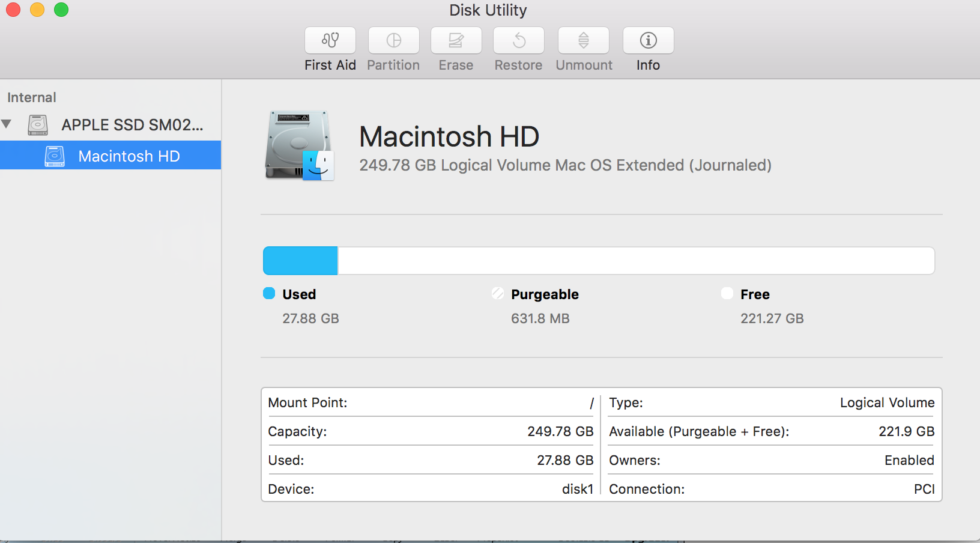Click the Disk Utility window title

[x=488, y=10]
